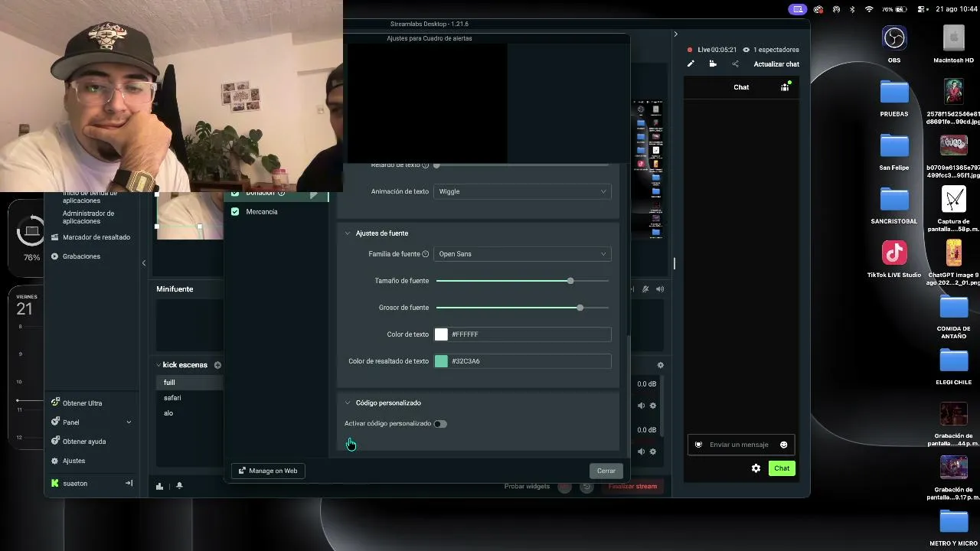The width and height of the screenshot is (980, 551).
Task: Click the share icon in the chat header
Action: point(735,64)
